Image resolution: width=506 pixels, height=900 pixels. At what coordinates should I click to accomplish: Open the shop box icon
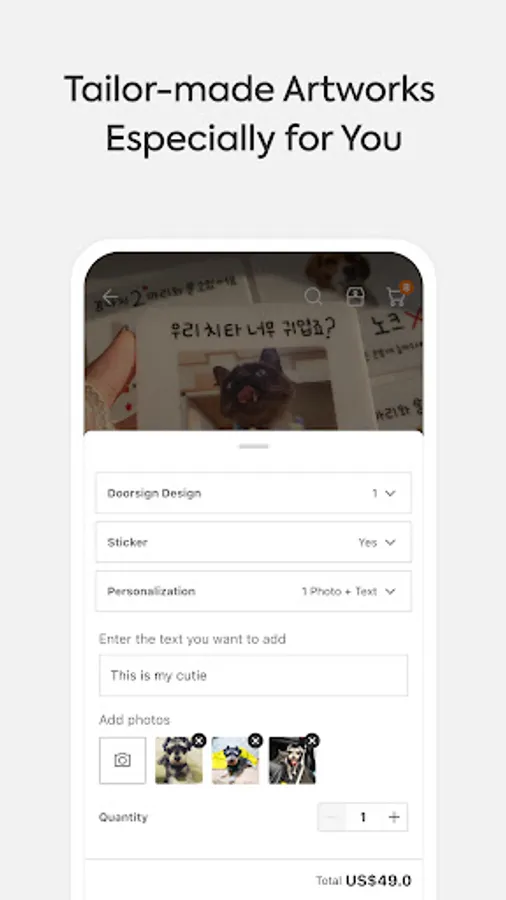coord(355,297)
